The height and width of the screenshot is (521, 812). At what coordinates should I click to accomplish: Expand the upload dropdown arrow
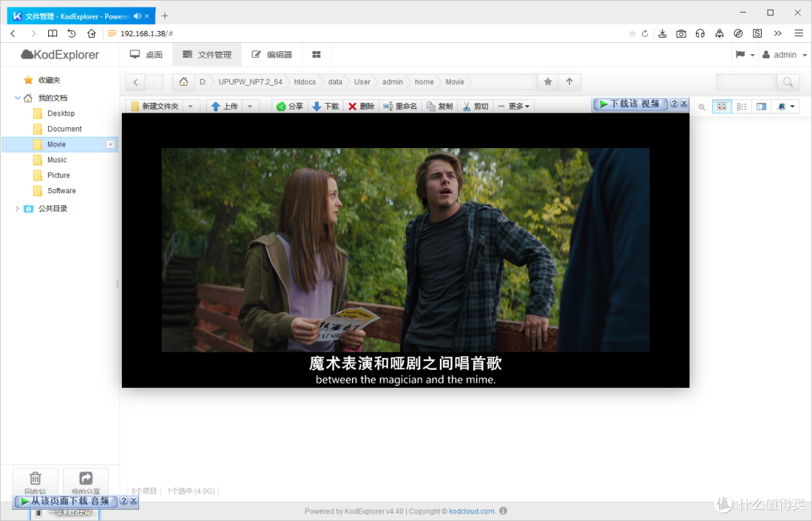pos(250,106)
